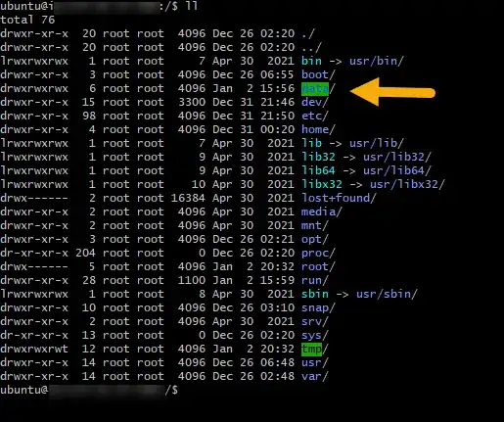Click the timestamp 02:21 on opt row
Viewport: 504px width, 422px height.
(x=277, y=239)
